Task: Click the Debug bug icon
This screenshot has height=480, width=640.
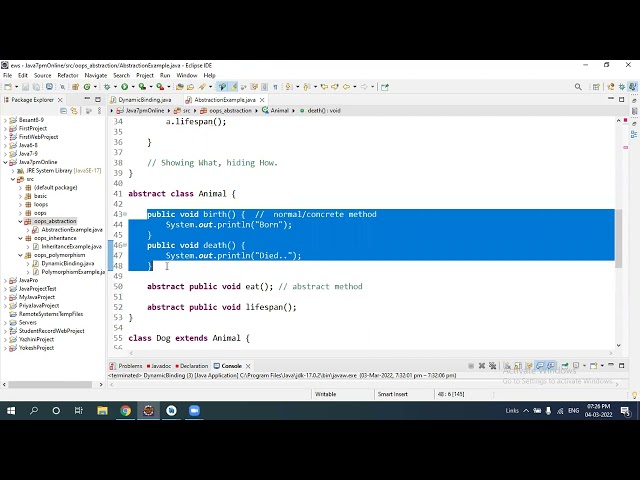Action: (107, 87)
